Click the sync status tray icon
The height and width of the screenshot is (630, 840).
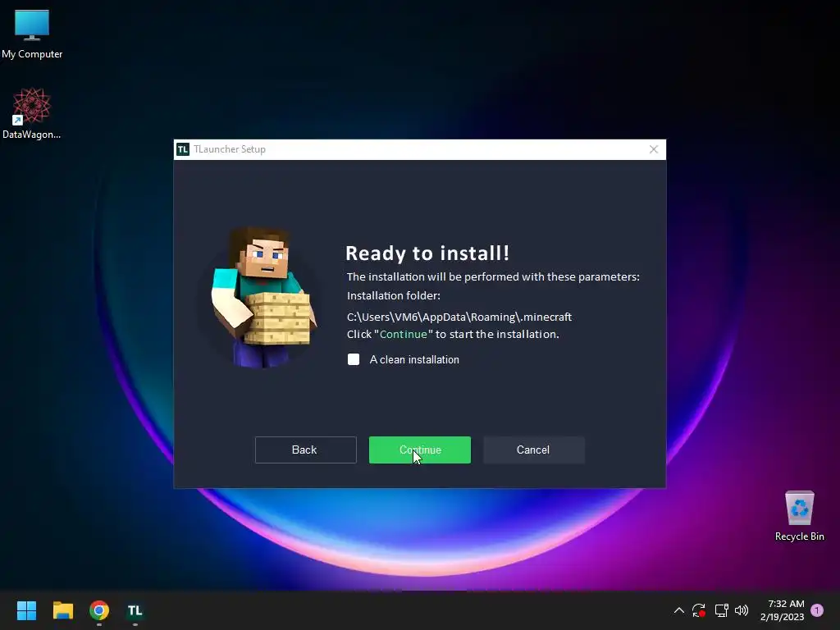point(699,610)
